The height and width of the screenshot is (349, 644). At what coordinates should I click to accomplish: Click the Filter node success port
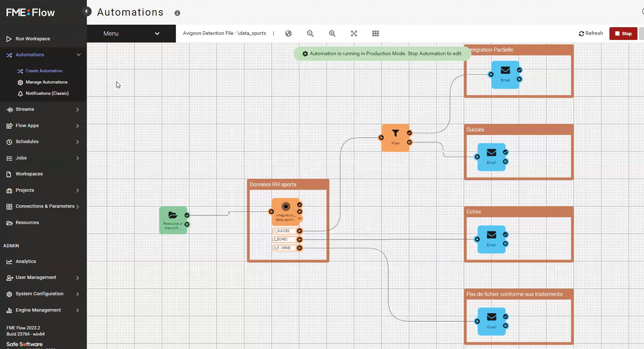point(410,133)
